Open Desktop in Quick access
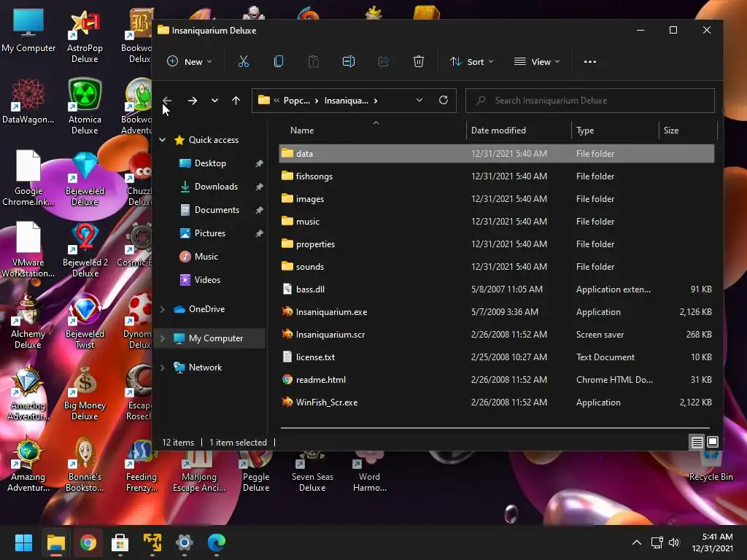The image size is (747, 560). tap(209, 163)
